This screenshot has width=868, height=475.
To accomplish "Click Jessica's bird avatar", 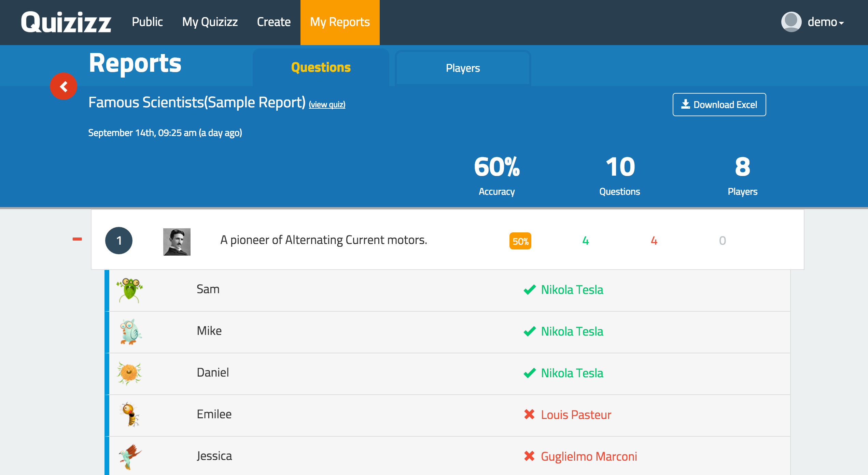I will [x=130, y=457].
